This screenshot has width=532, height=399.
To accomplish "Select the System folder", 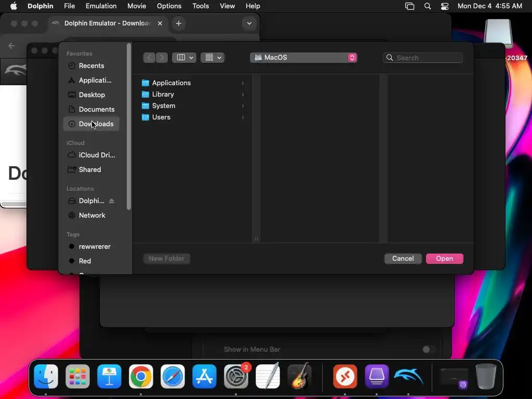I will pos(193,106).
